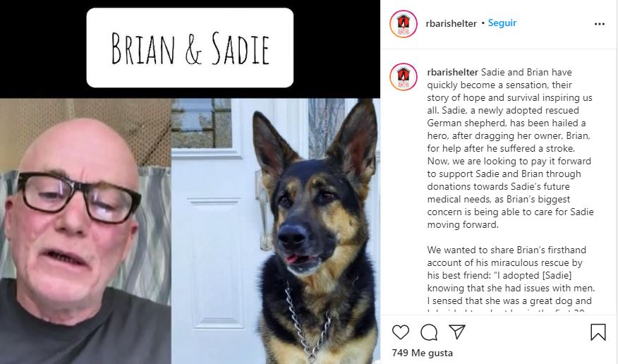
Task: View the 749 Me gusta likes list
Action: (x=422, y=353)
